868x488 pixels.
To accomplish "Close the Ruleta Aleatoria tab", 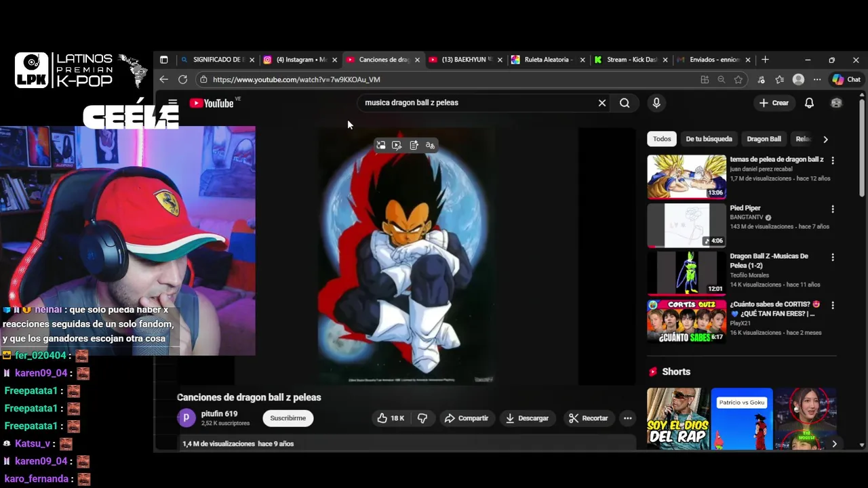I will pos(583,60).
